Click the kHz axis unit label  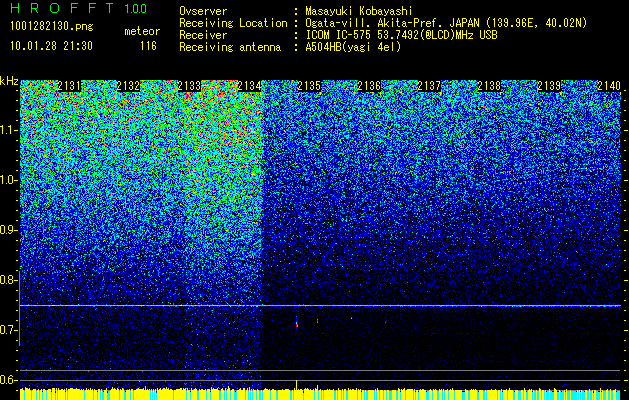tap(9, 81)
